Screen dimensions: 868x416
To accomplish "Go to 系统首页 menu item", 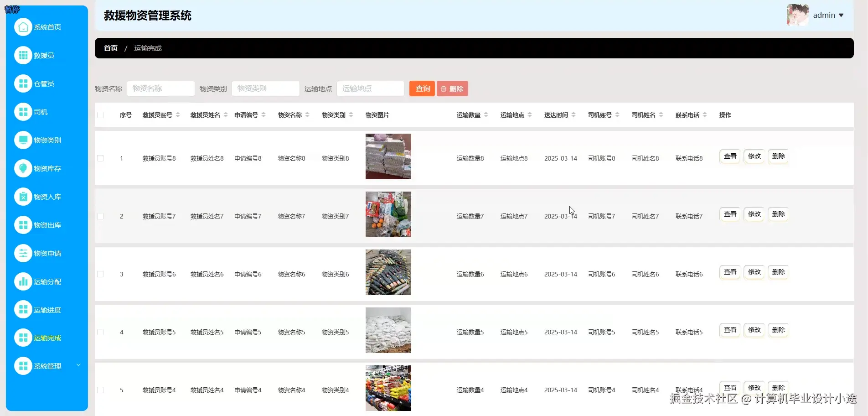I will point(47,27).
